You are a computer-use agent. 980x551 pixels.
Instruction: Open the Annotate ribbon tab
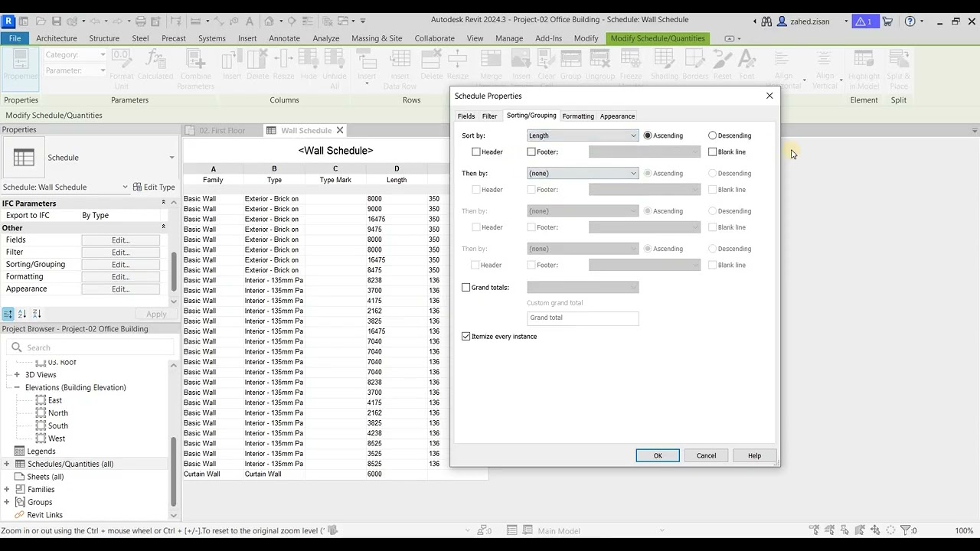pos(284,38)
